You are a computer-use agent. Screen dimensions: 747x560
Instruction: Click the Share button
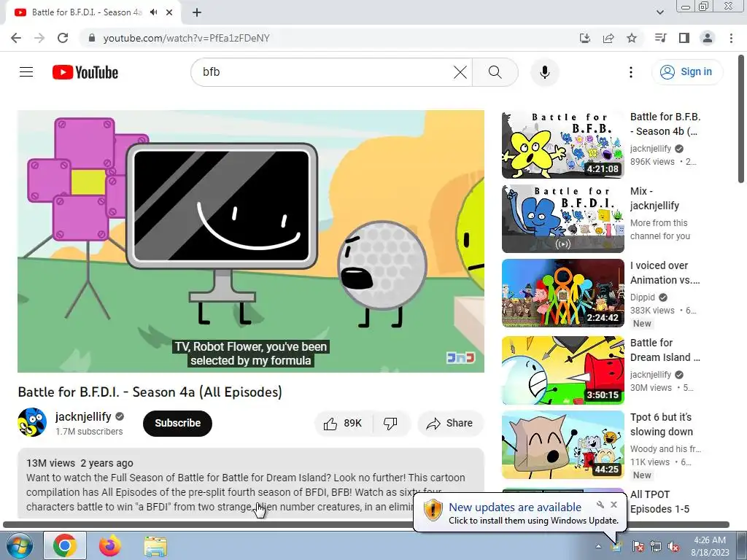[x=450, y=424]
